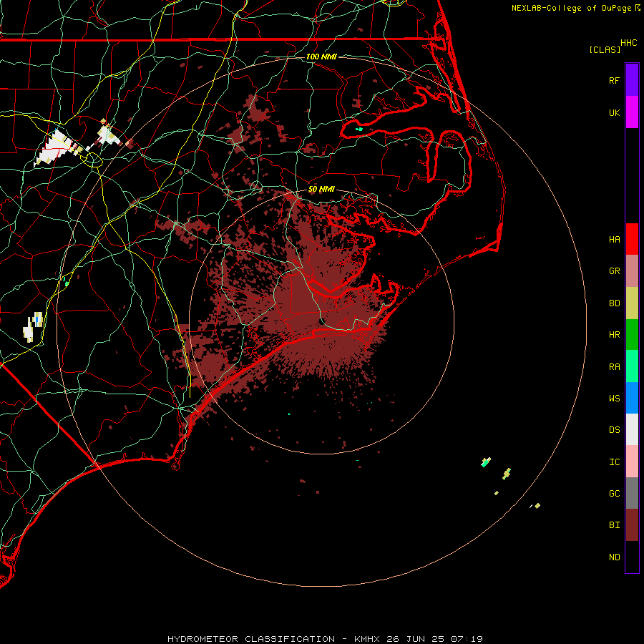Click the WS legend label
Viewport: 644px width, 644px height.
pyautogui.click(x=614, y=399)
